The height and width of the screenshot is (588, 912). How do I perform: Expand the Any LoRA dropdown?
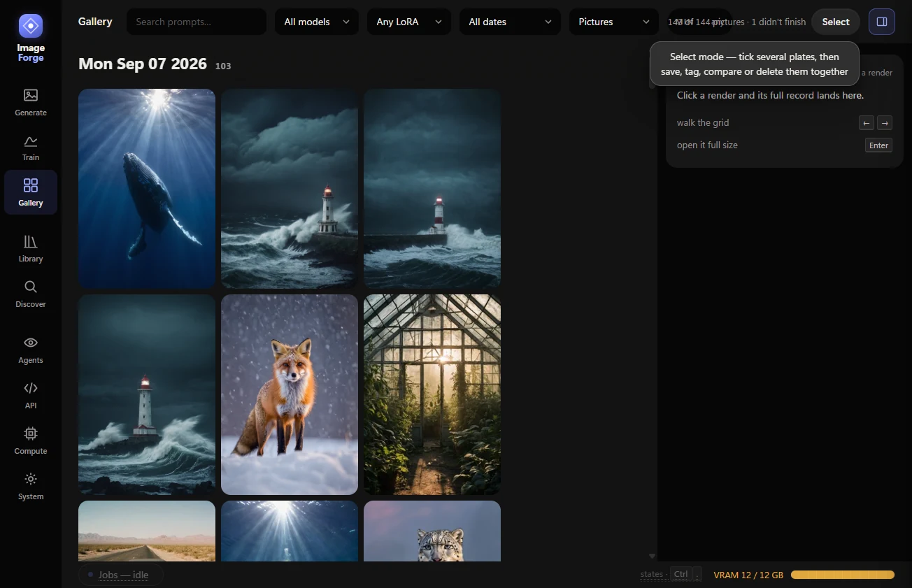tap(409, 22)
